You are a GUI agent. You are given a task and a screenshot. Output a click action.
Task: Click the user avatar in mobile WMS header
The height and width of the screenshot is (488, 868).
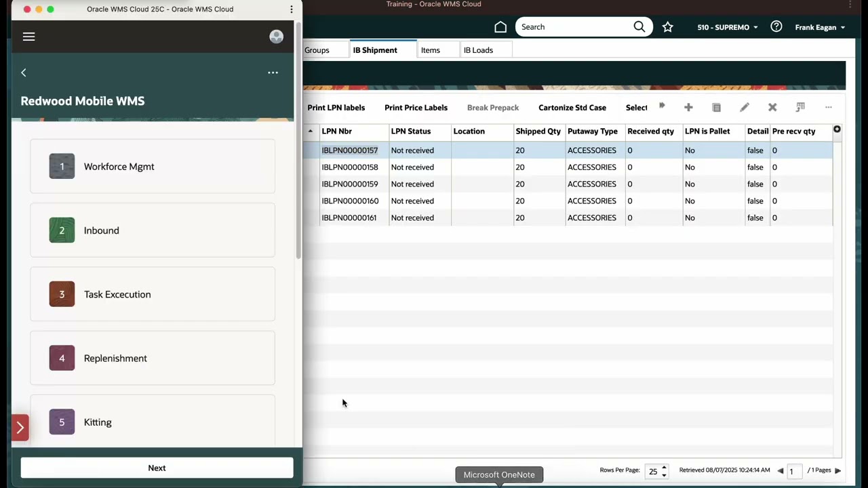276,37
